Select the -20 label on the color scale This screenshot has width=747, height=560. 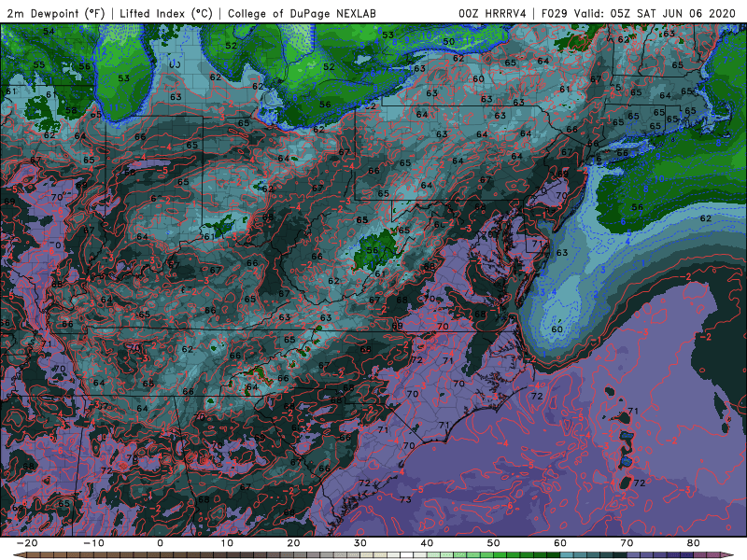[27, 543]
